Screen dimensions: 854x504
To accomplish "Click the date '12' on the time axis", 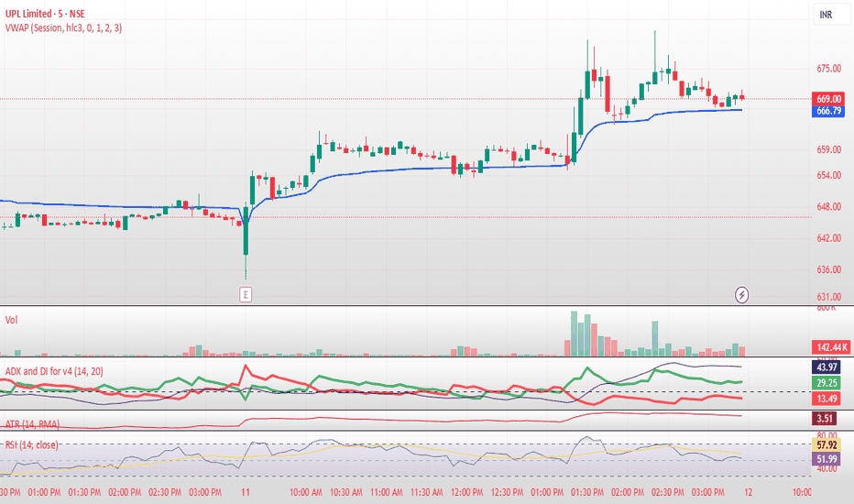I will coord(749,492).
